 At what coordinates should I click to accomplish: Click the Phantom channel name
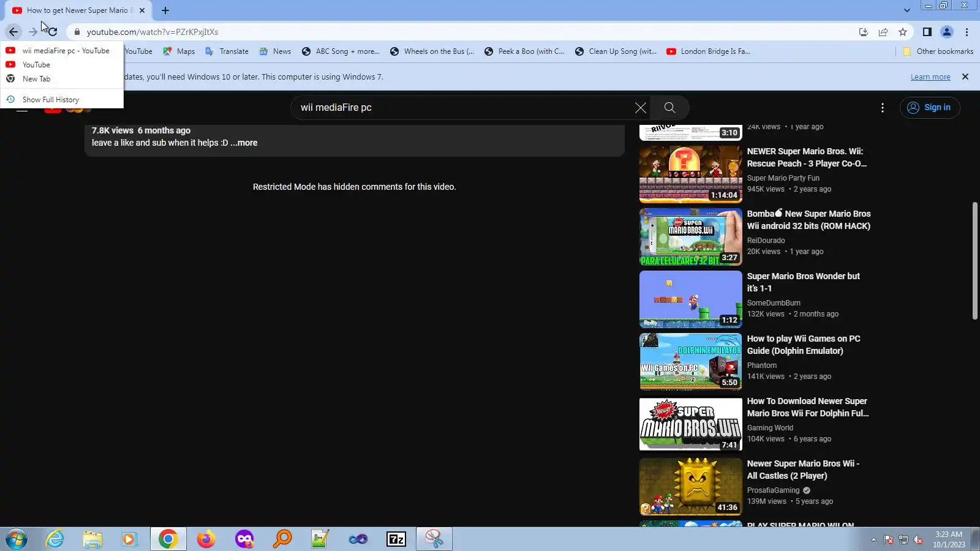click(x=762, y=365)
